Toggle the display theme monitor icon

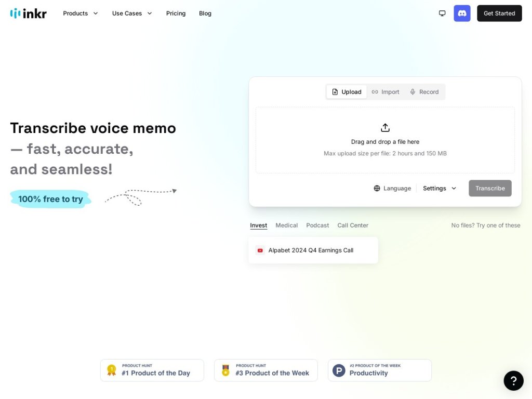442,13
